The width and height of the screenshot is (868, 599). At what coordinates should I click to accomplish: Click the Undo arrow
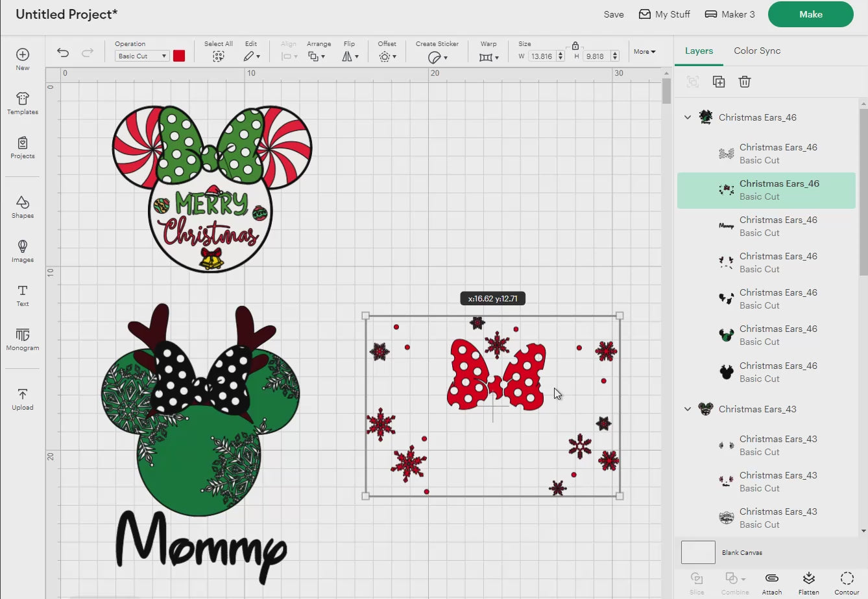pyautogui.click(x=63, y=53)
